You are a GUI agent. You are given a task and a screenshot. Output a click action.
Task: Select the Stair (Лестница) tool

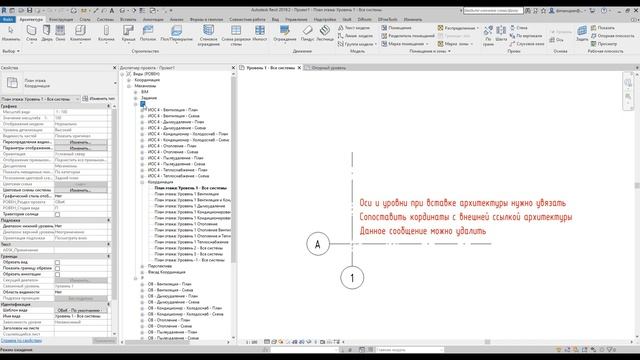[x=325, y=33]
